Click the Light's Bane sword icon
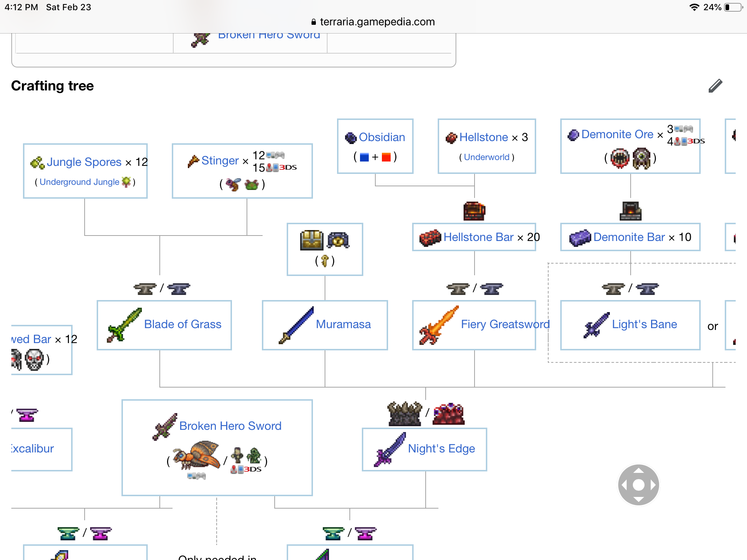The width and height of the screenshot is (747, 560). click(x=596, y=325)
